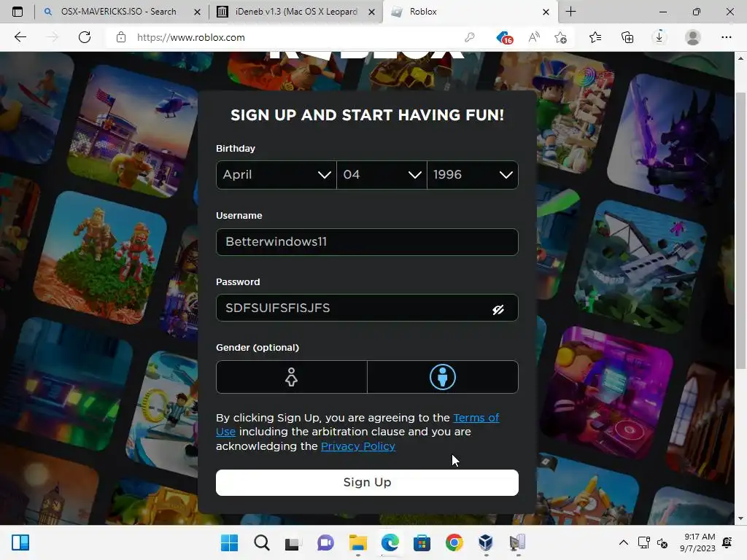747x560 pixels.
Task: Open the Privacy Policy link
Action: [357, 446]
